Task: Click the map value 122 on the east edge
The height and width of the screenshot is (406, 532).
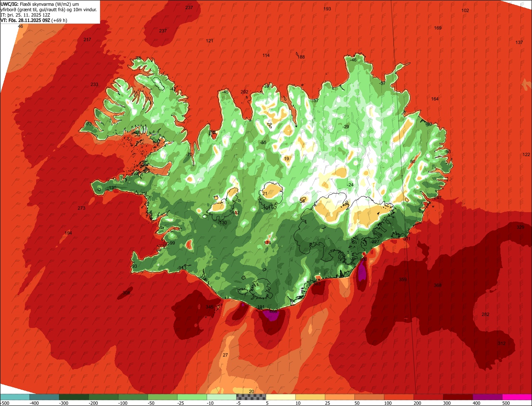Action: click(x=526, y=154)
